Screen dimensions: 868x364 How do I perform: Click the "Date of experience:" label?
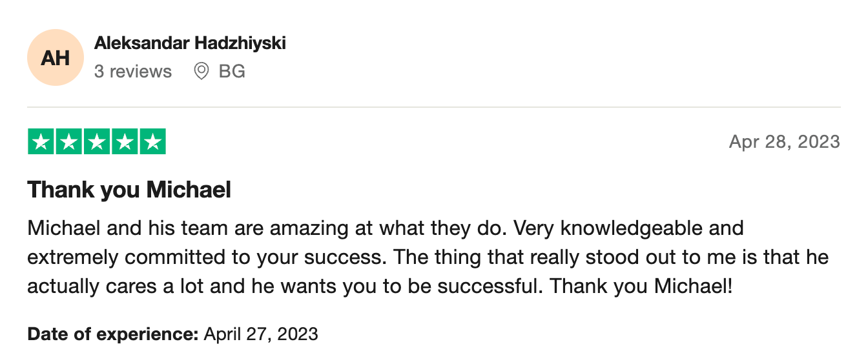[x=112, y=334]
